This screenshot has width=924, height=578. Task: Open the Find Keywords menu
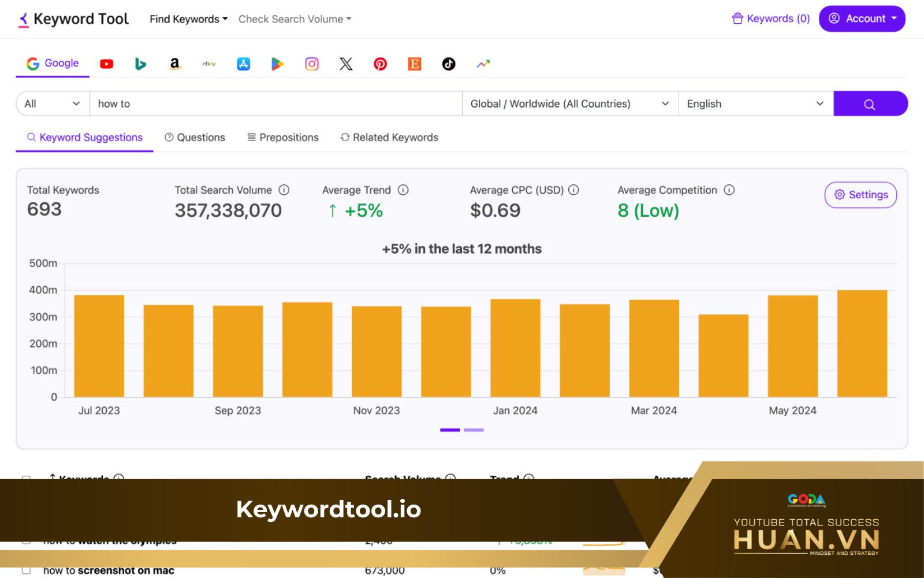coord(189,19)
